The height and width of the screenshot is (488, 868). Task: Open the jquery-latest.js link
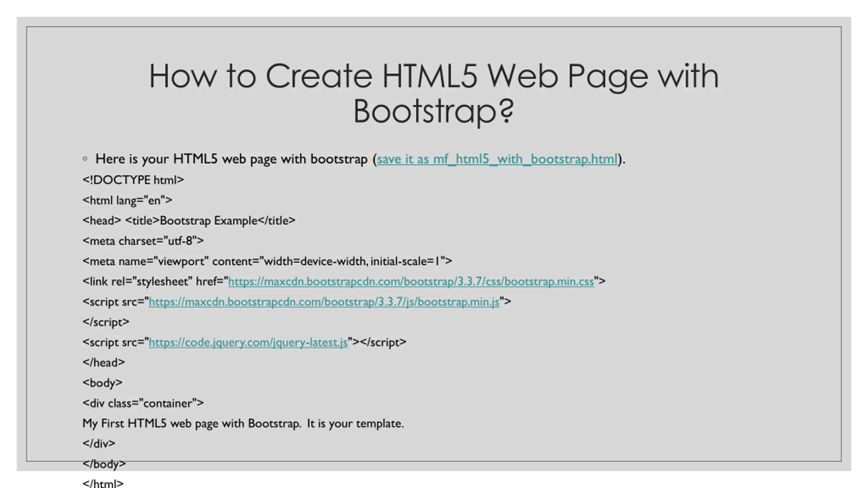tap(248, 343)
